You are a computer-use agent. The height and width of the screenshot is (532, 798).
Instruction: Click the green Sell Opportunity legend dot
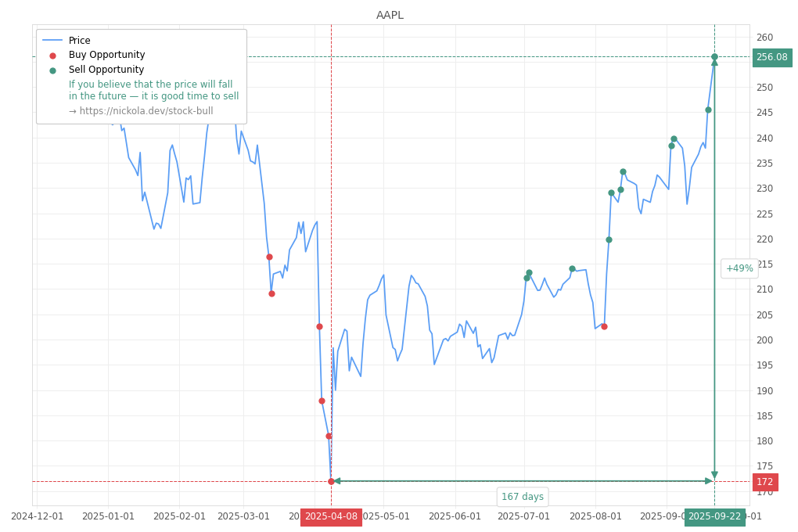pos(52,70)
